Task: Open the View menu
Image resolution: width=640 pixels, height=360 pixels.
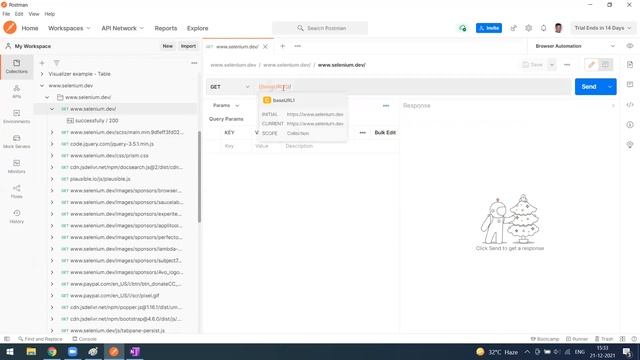Action: click(x=34, y=14)
